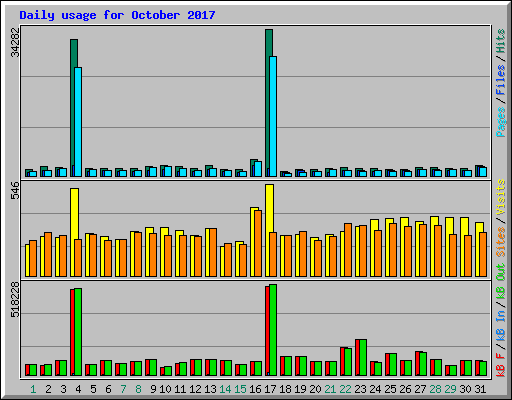Click day label 15 on the axis
This screenshot has height=400, width=512.
tap(240, 389)
